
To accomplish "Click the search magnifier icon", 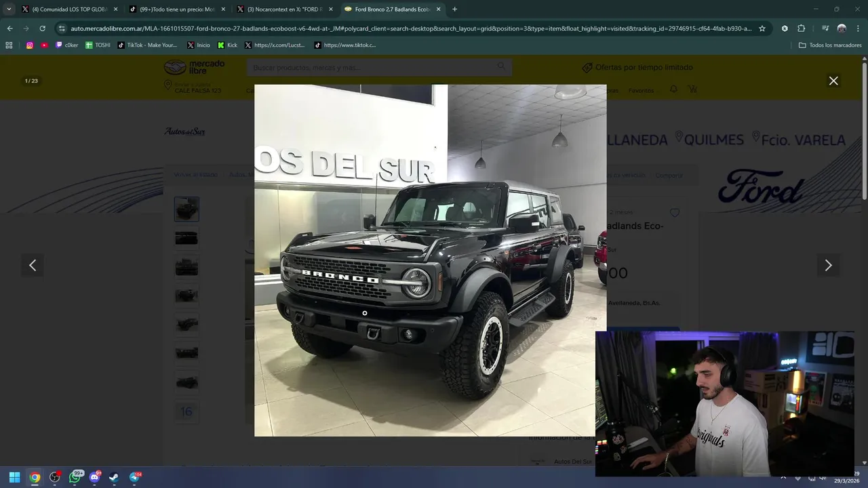I will 502,66.
